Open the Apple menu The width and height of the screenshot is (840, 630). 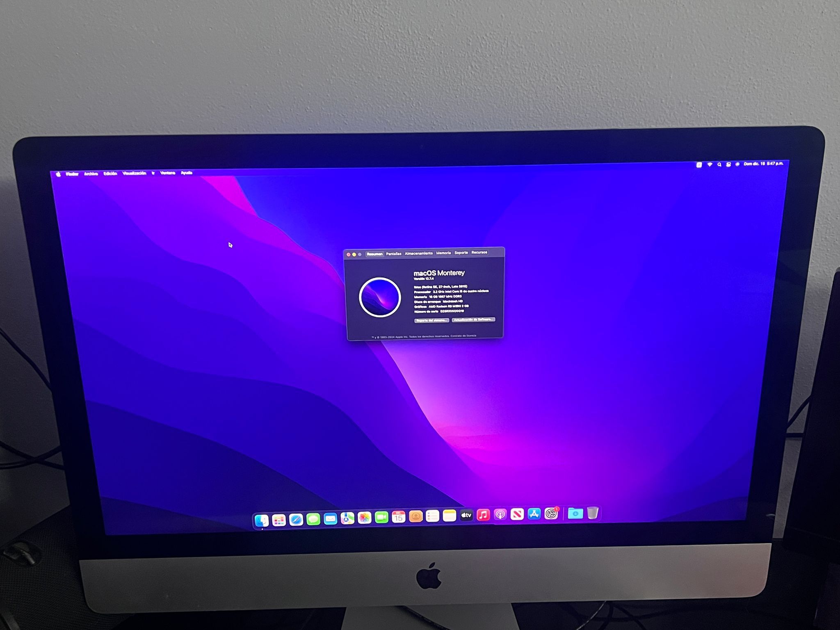(58, 173)
